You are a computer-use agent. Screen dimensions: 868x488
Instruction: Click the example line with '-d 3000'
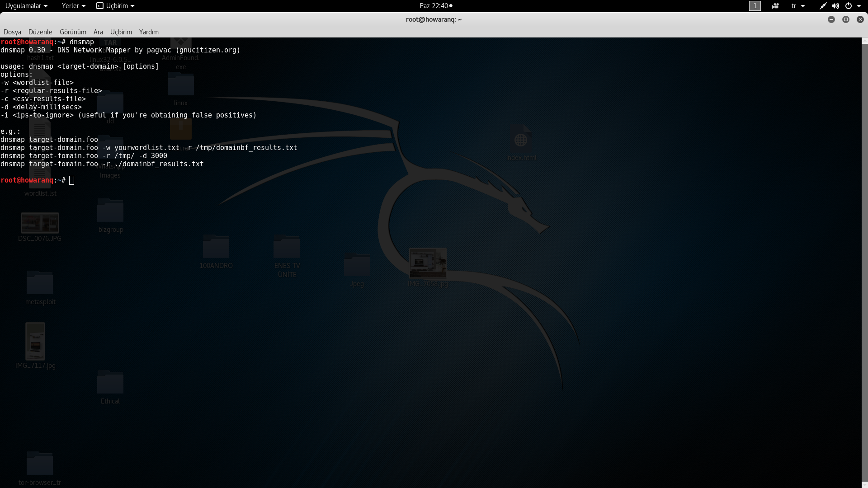click(x=84, y=156)
